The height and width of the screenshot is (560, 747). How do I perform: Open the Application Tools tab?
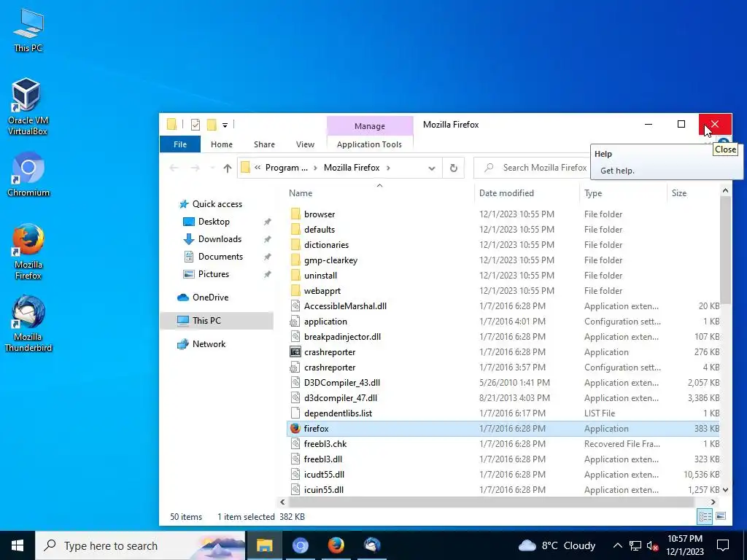tap(369, 144)
